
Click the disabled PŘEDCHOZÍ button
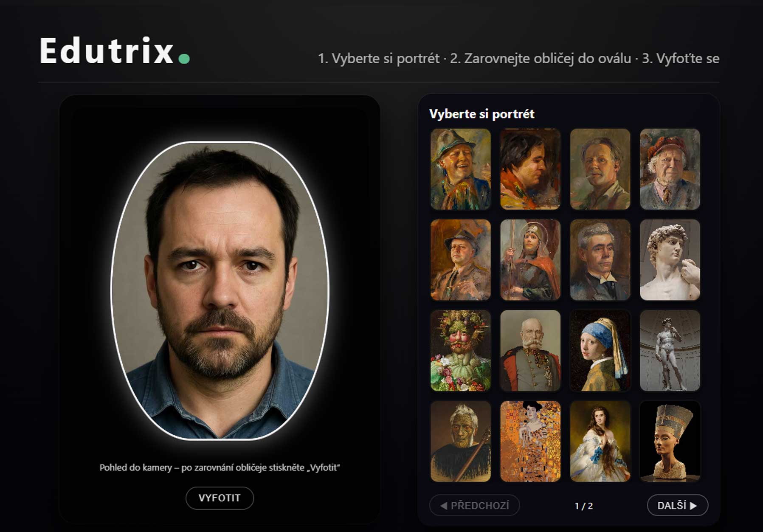point(476,504)
